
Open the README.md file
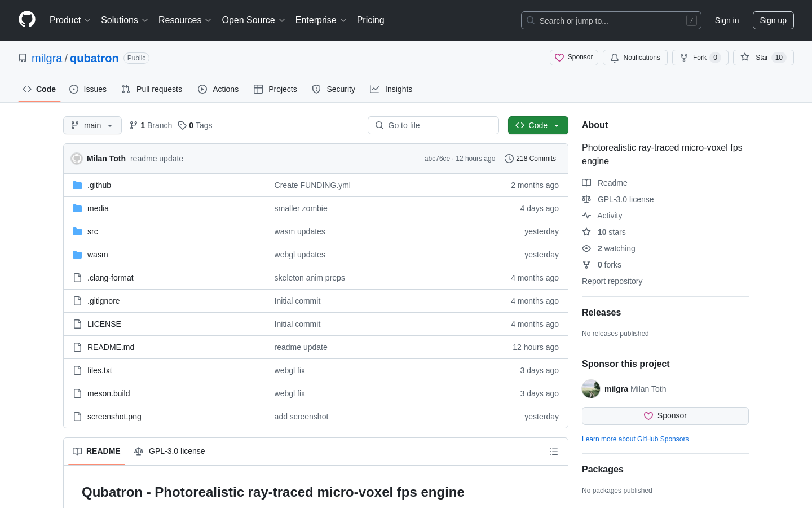111,347
